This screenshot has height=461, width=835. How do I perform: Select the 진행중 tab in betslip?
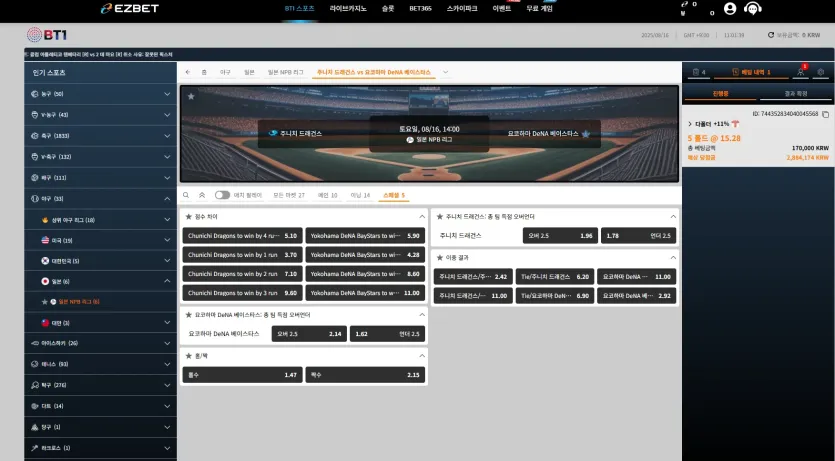coord(720,94)
